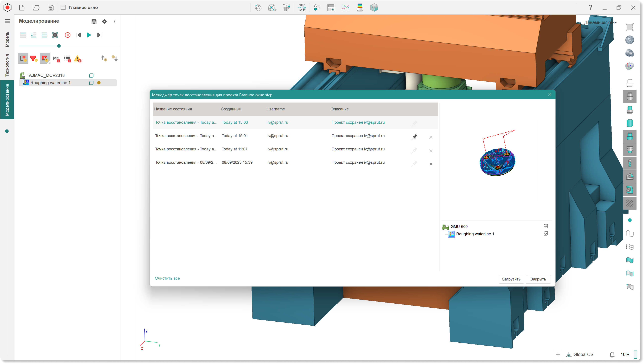Click the open project folder icon
The width and height of the screenshot is (644, 364).
[x=36, y=7]
